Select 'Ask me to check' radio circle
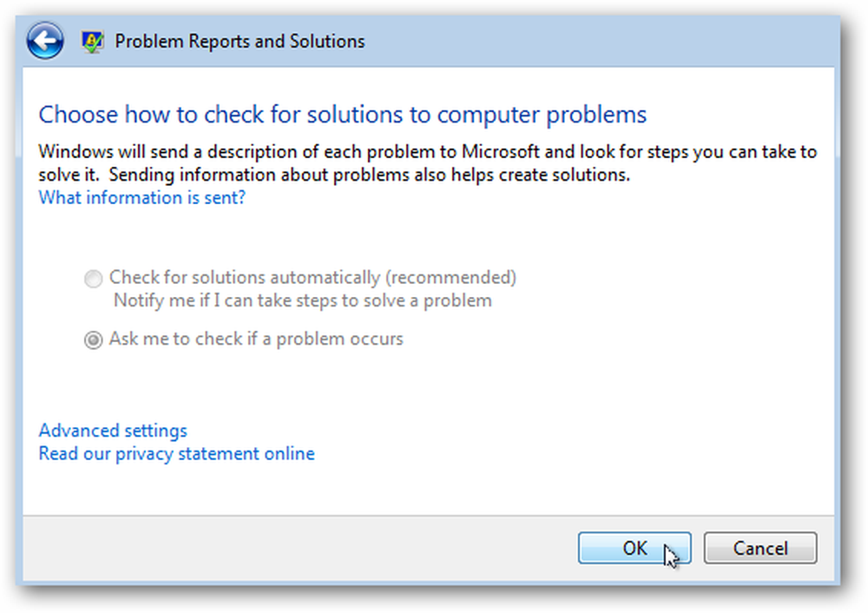 [93, 339]
